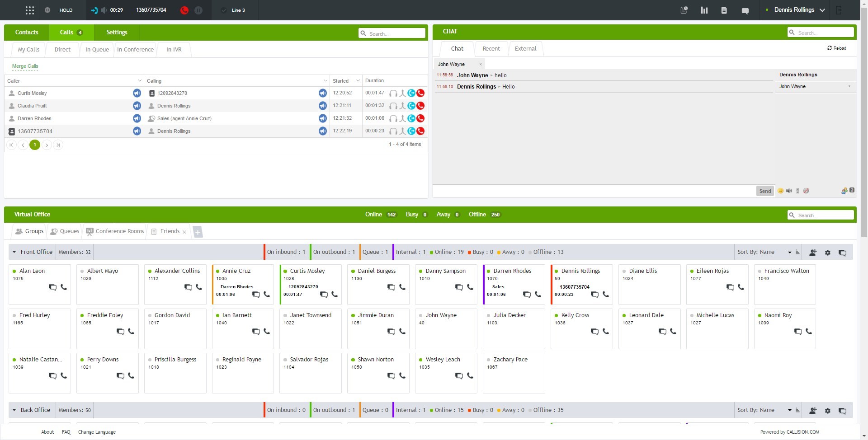The image size is (868, 440).
Task: Click the Merge Calls link
Action: tap(25, 66)
